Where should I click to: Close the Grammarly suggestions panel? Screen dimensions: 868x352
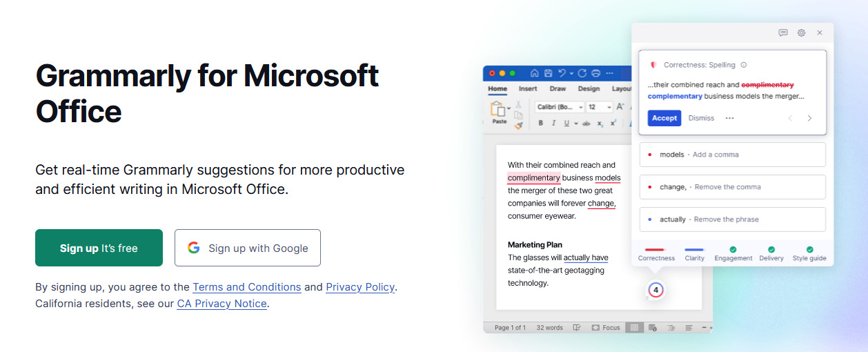820,32
